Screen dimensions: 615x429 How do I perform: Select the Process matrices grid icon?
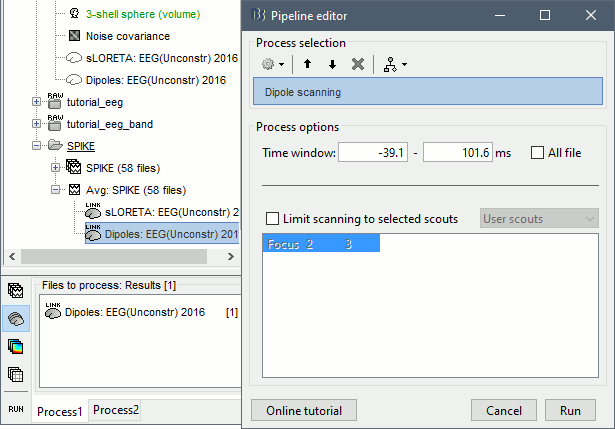coord(16,375)
